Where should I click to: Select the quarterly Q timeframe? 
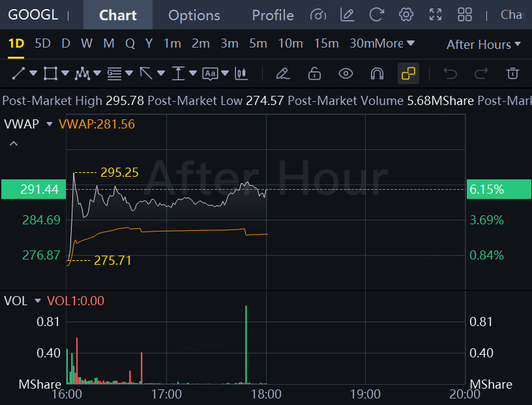click(130, 44)
